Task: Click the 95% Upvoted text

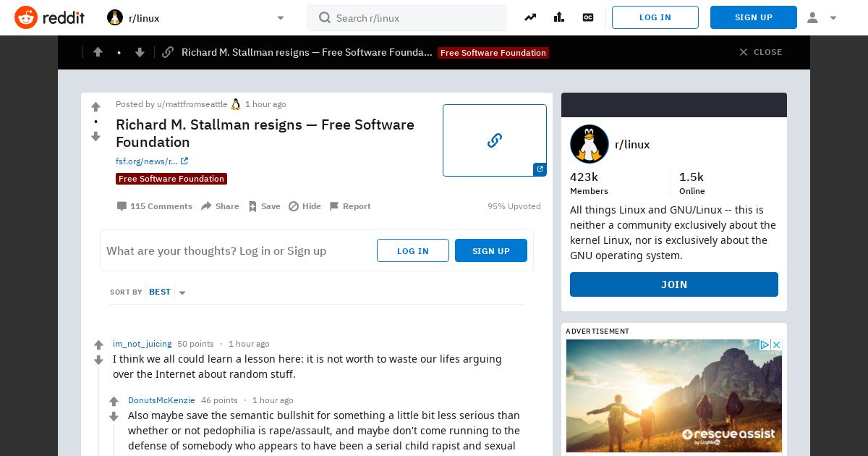Action: 514,206
